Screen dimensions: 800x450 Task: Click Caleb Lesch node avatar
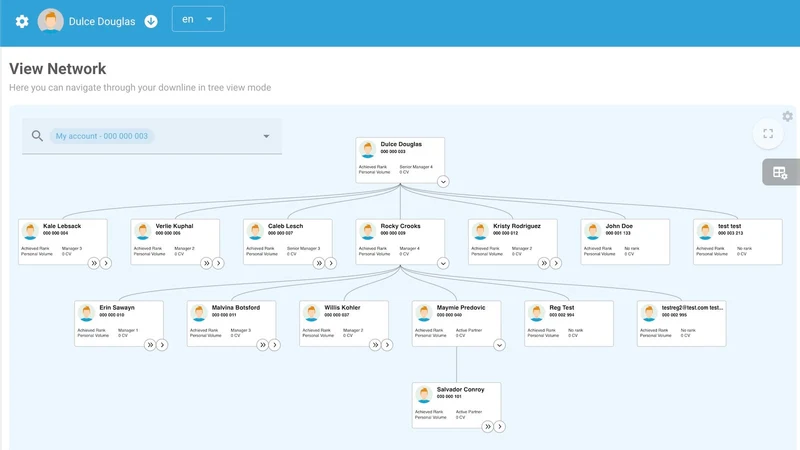(x=255, y=231)
